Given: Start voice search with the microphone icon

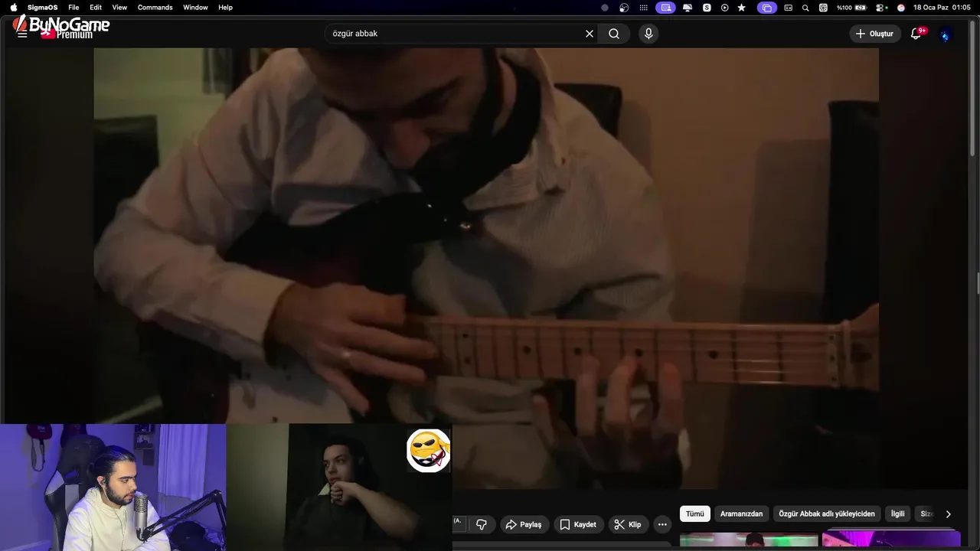Looking at the screenshot, I should pos(648,34).
